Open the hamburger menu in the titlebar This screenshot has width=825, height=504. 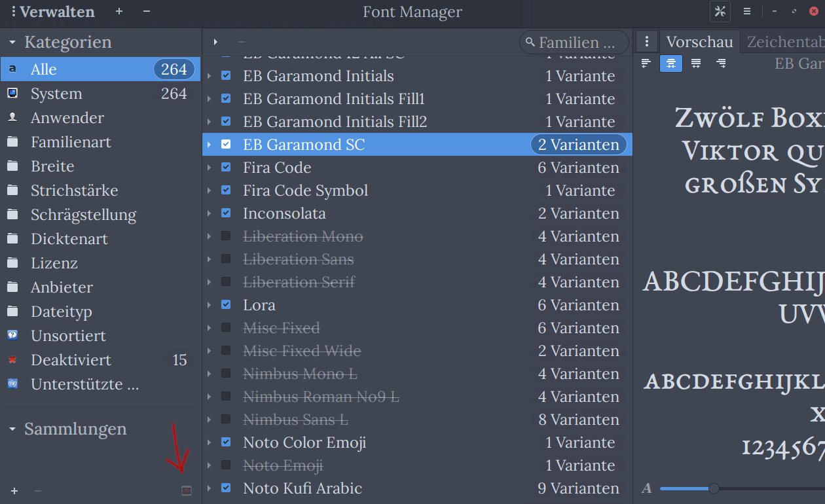point(747,11)
